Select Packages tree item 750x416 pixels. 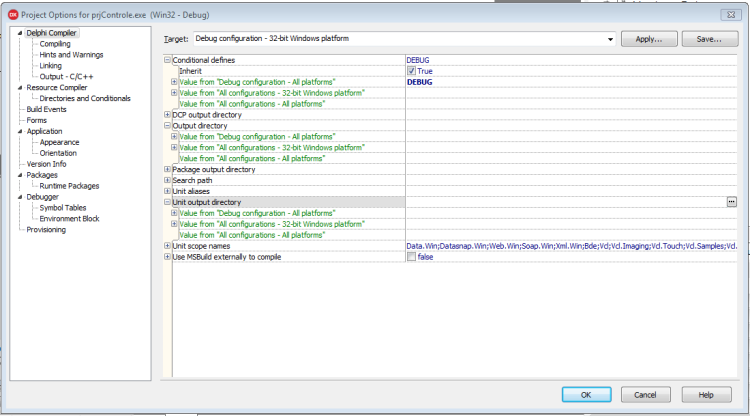tap(42, 175)
